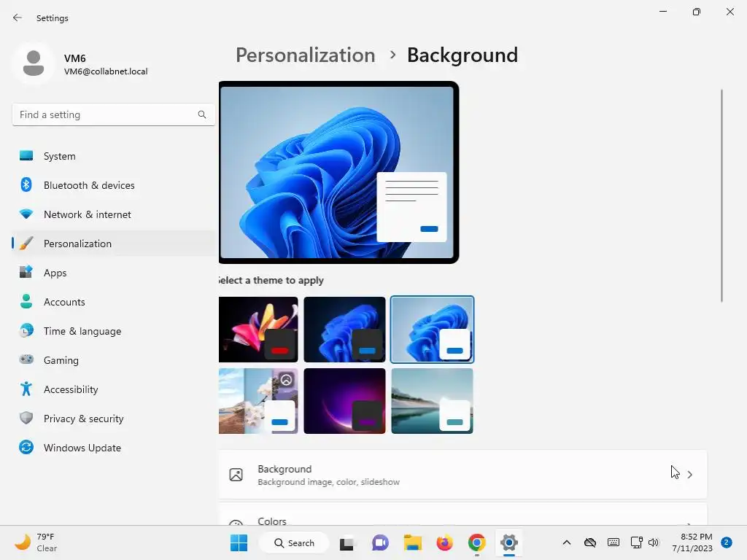
Task: Click the Personalization paintbrush icon
Action: click(x=26, y=244)
